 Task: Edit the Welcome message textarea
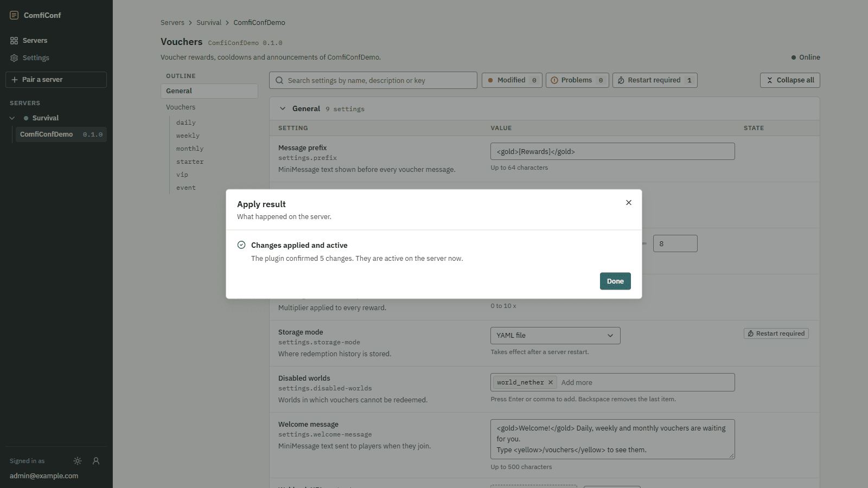click(x=612, y=439)
